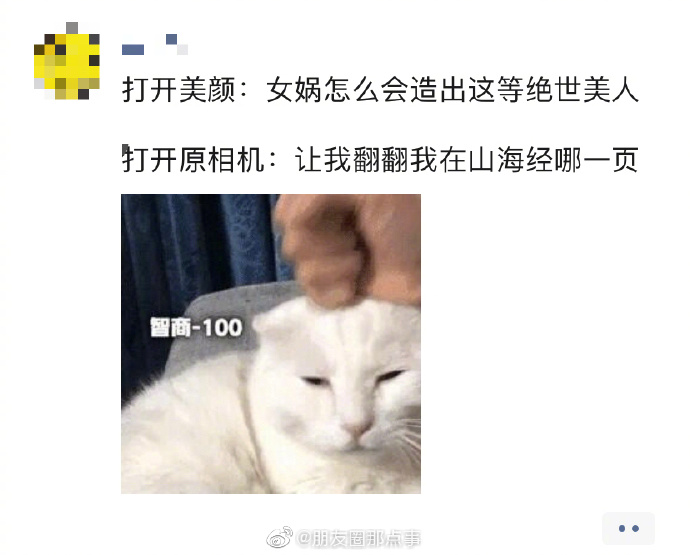This screenshot has width=690, height=555.
Task: Click the cat's pink nose
Action: [357, 429]
